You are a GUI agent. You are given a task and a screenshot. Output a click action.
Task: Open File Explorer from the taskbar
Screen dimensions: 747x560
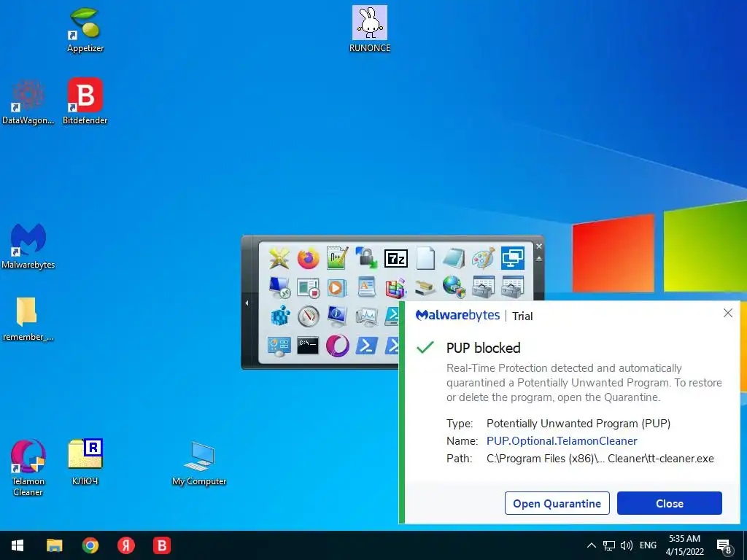coord(54,545)
